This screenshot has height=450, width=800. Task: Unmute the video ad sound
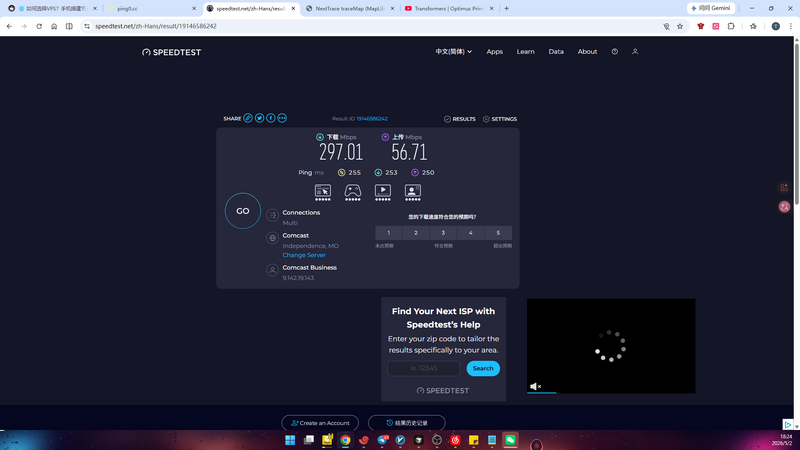(535, 387)
